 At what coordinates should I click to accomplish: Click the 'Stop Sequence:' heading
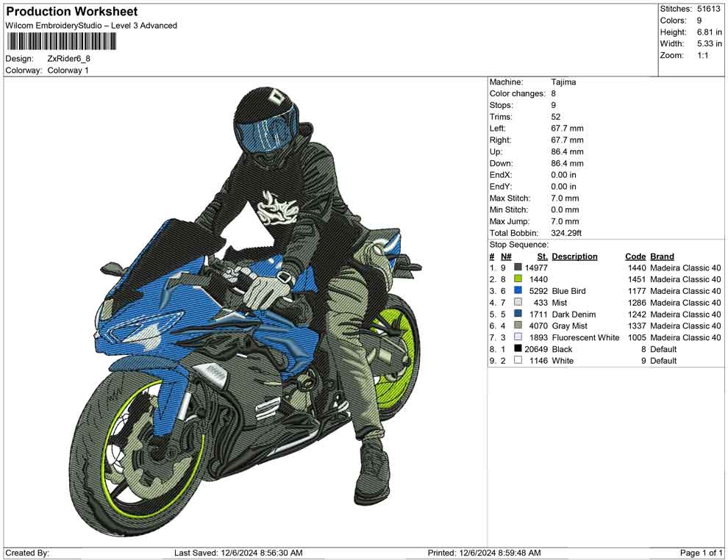[x=518, y=245]
